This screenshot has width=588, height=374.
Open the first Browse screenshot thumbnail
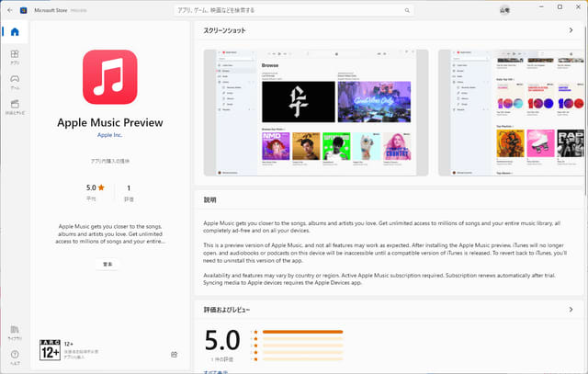pos(317,112)
